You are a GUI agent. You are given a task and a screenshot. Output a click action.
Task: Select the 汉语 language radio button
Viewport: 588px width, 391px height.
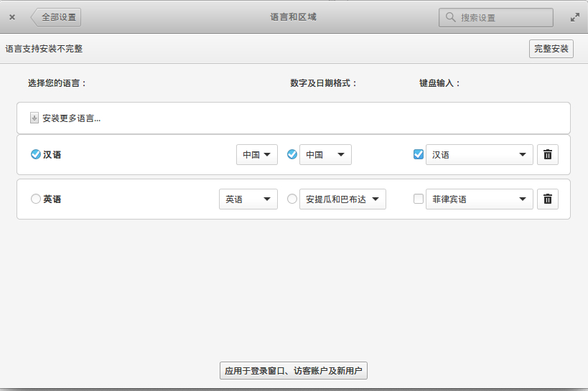pyautogui.click(x=36, y=154)
